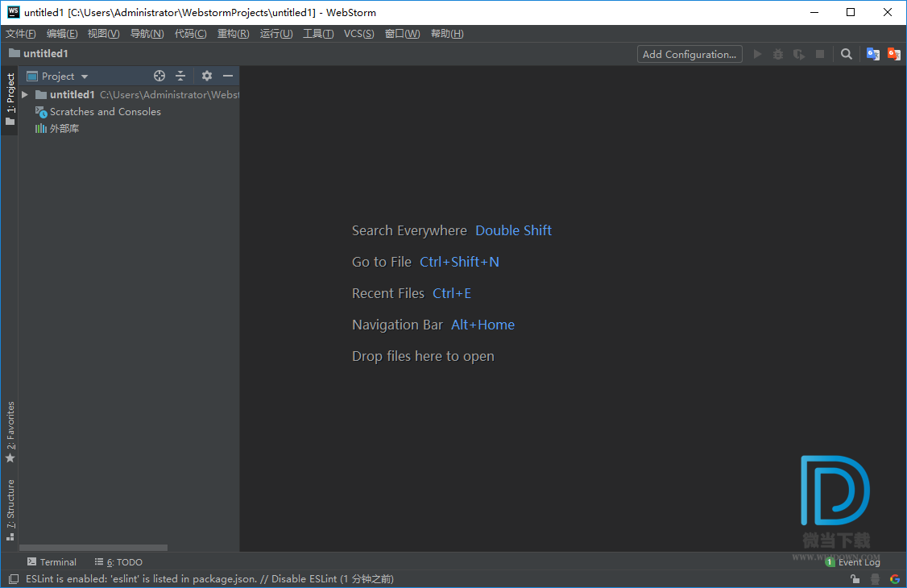Open the 6: TODO tool window

point(118,562)
